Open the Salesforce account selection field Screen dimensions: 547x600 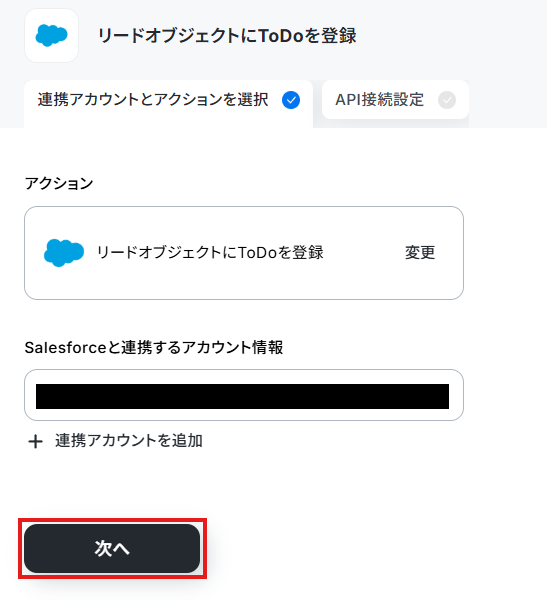pyautogui.click(x=244, y=395)
